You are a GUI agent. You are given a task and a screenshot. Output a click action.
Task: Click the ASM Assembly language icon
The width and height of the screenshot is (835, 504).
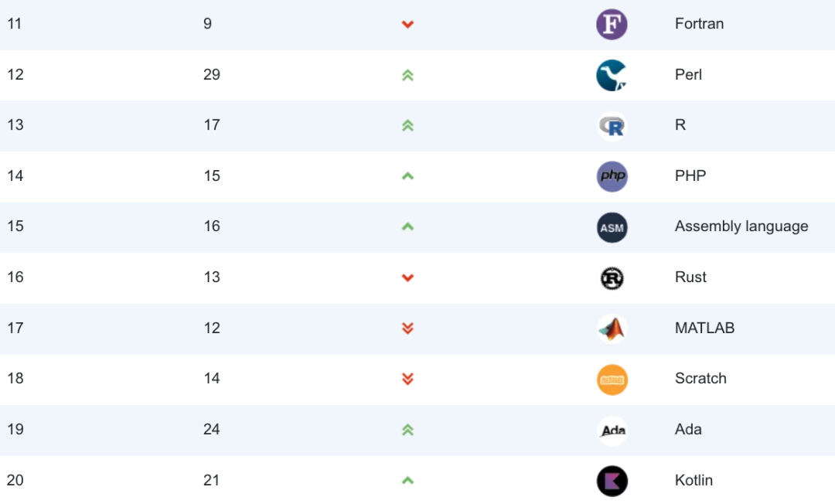point(612,228)
